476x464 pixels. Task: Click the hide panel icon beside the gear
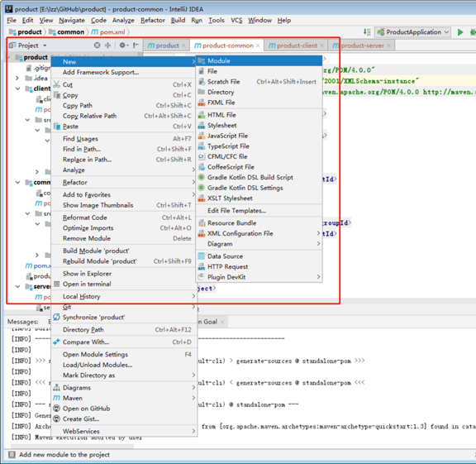point(136,45)
